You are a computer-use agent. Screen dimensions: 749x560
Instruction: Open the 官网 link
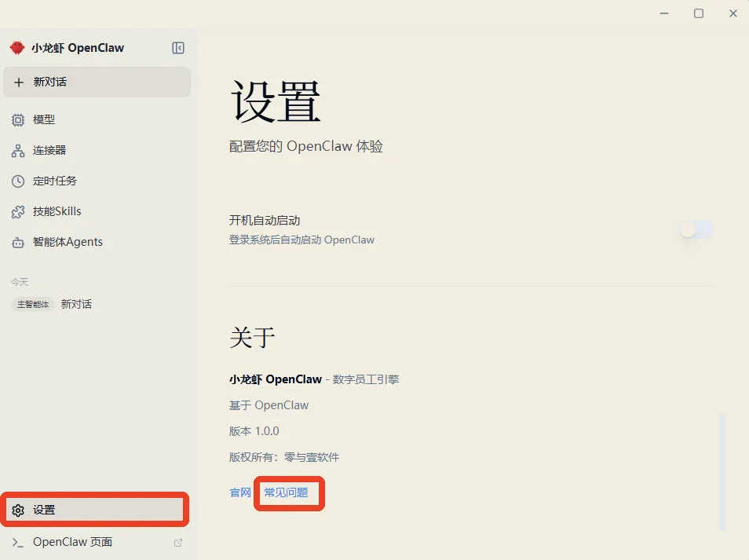(x=240, y=492)
